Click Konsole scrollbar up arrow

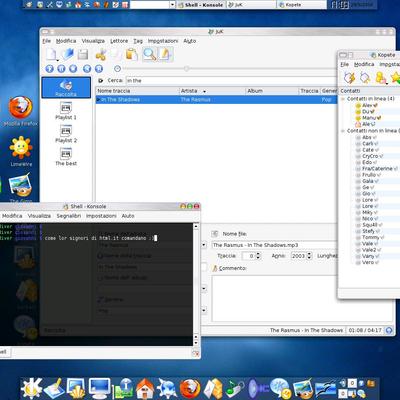click(196, 227)
